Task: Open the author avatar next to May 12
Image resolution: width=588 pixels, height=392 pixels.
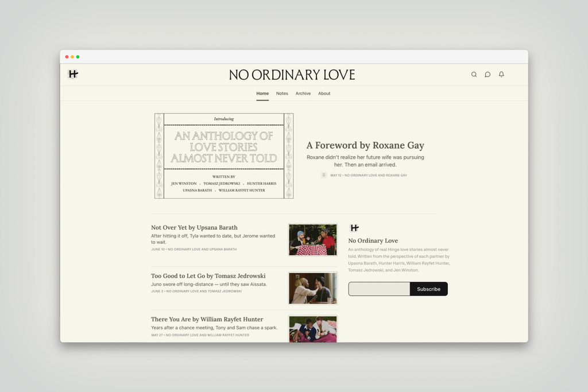Action: [x=324, y=175]
